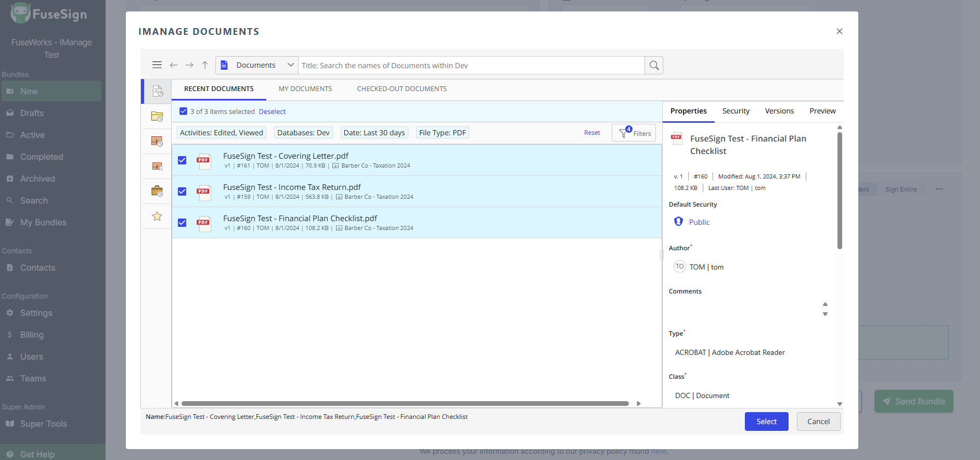This screenshot has width=980, height=460.
Task: Open the hamburger menu in the toolbar
Action: click(x=157, y=65)
